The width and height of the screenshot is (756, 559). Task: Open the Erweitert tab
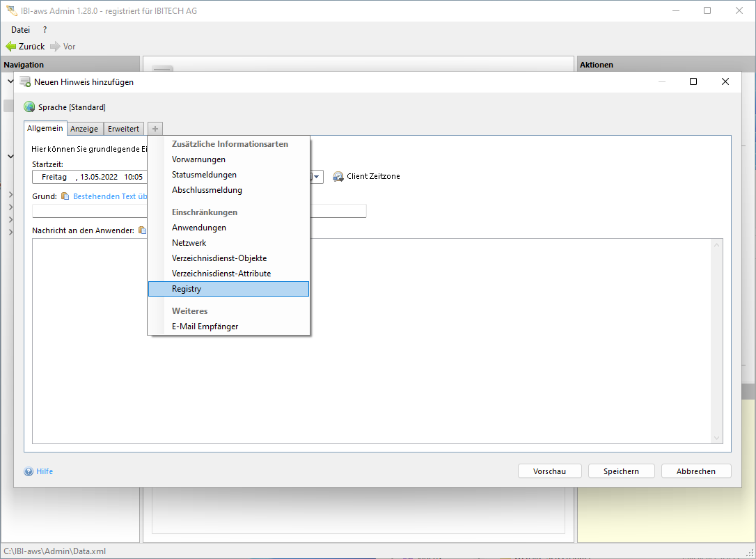(x=123, y=129)
